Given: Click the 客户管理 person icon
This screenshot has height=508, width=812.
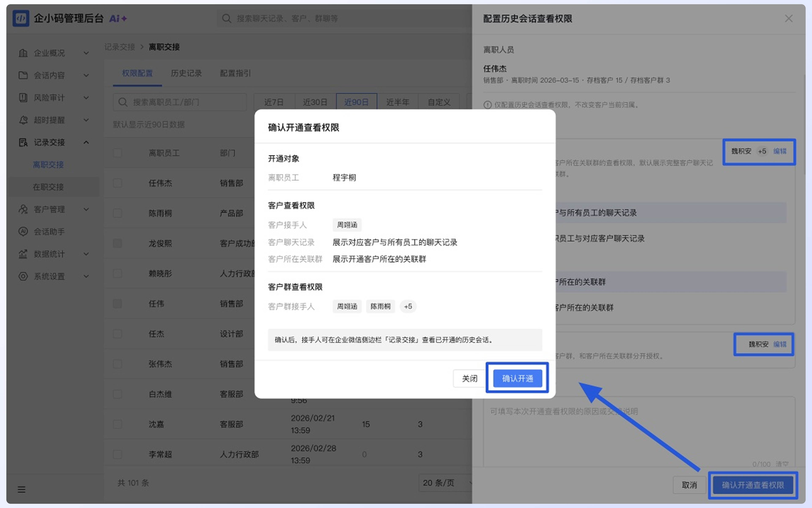Looking at the screenshot, I should coord(23,209).
